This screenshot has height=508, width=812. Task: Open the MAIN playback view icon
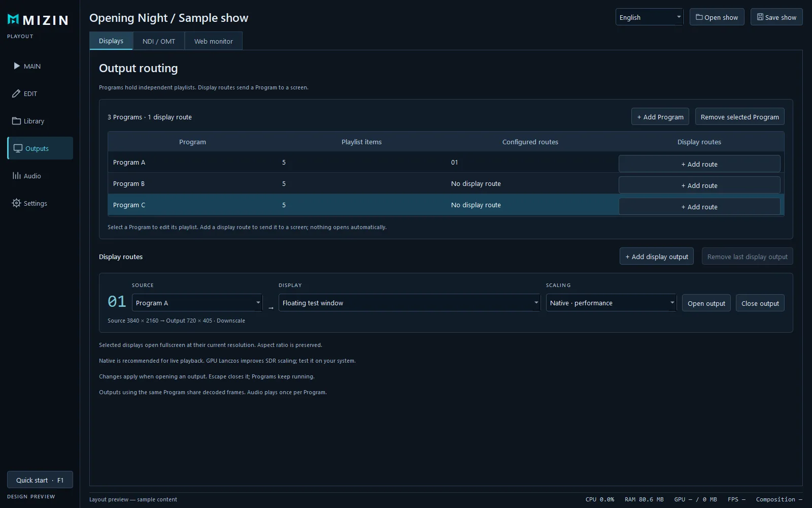coord(17,66)
